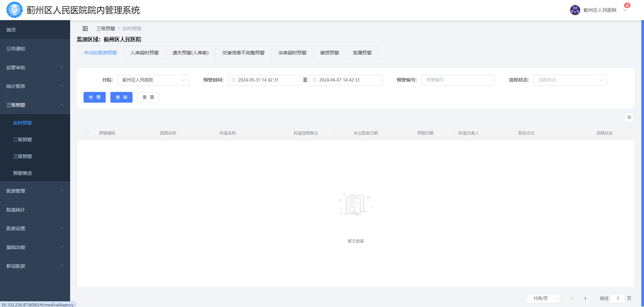Open the notification badge showing 0
The image size is (644, 307).
[627, 6]
